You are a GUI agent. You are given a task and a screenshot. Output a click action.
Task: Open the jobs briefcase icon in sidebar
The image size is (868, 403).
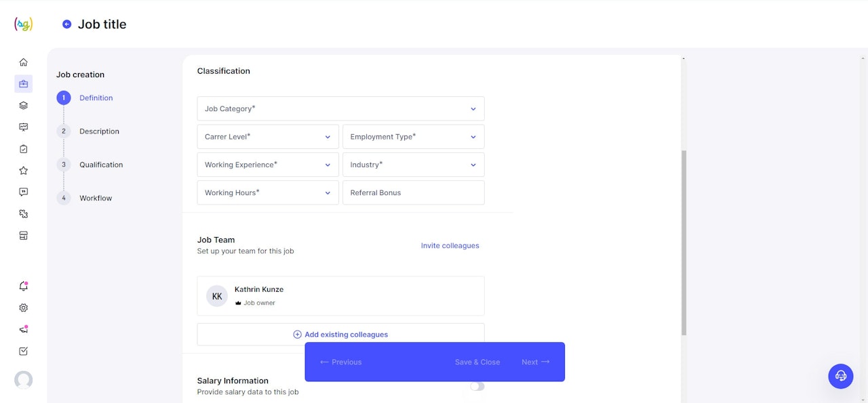pyautogui.click(x=23, y=84)
